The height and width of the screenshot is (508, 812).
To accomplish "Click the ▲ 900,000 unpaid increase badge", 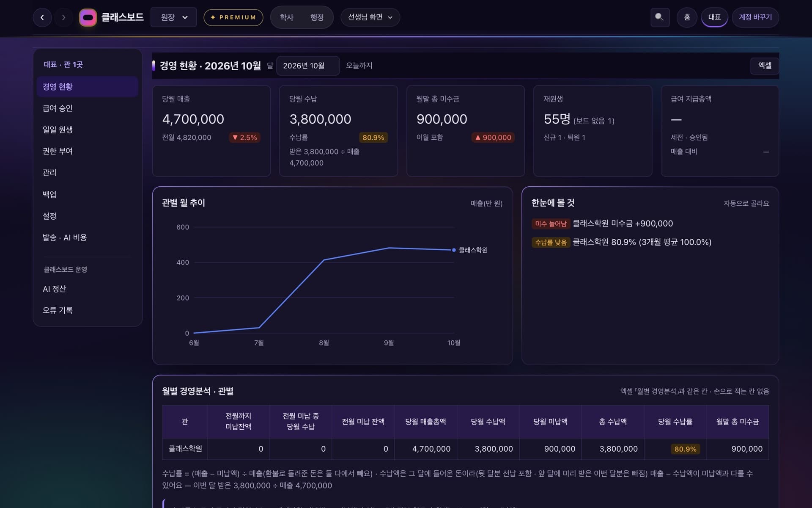I will click(x=493, y=138).
